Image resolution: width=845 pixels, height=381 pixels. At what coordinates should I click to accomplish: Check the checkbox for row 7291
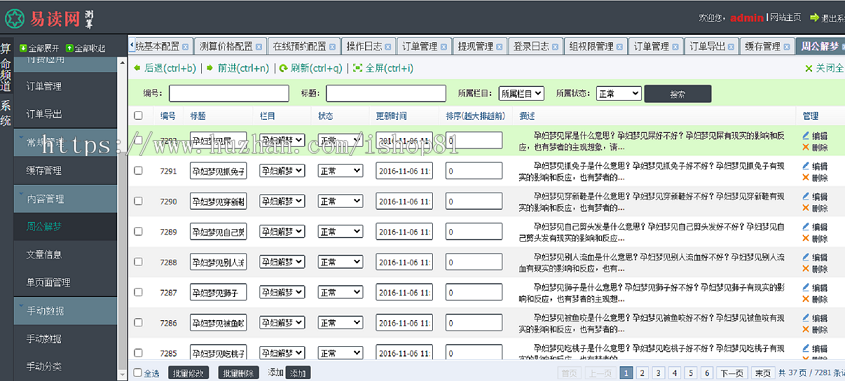tap(138, 170)
